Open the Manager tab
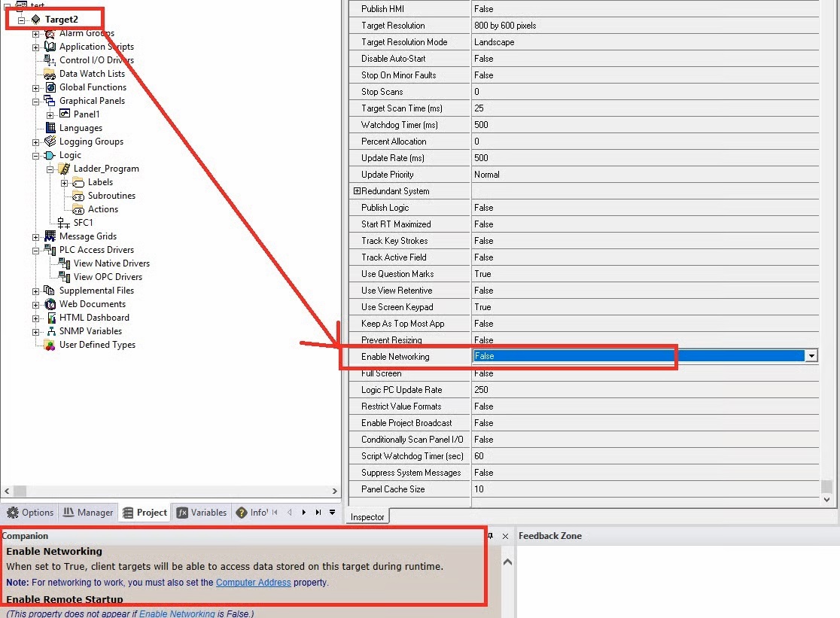This screenshot has height=618, width=840. 88,513
